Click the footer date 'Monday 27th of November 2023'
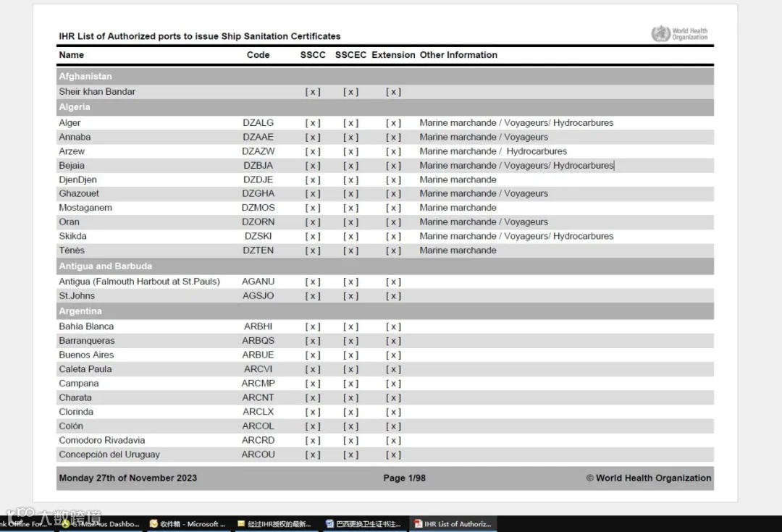Screen dimensions: 782x532 (127, 478)
